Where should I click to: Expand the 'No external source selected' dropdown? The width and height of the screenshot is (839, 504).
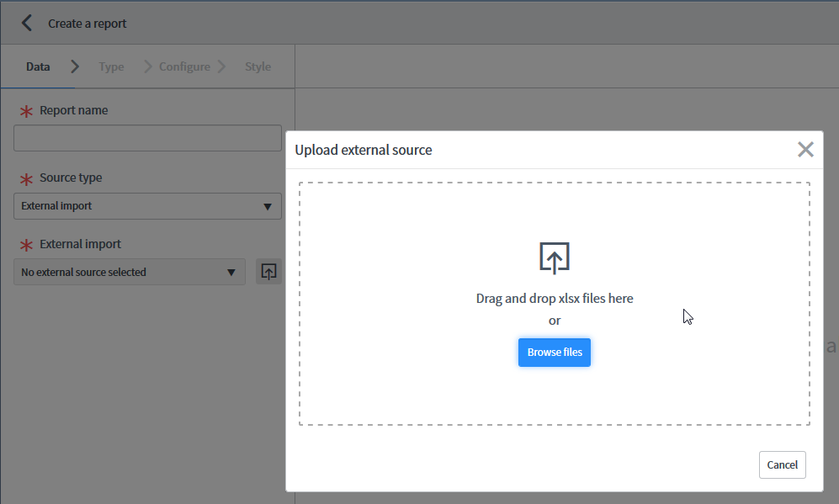click(x=129, y=271)
